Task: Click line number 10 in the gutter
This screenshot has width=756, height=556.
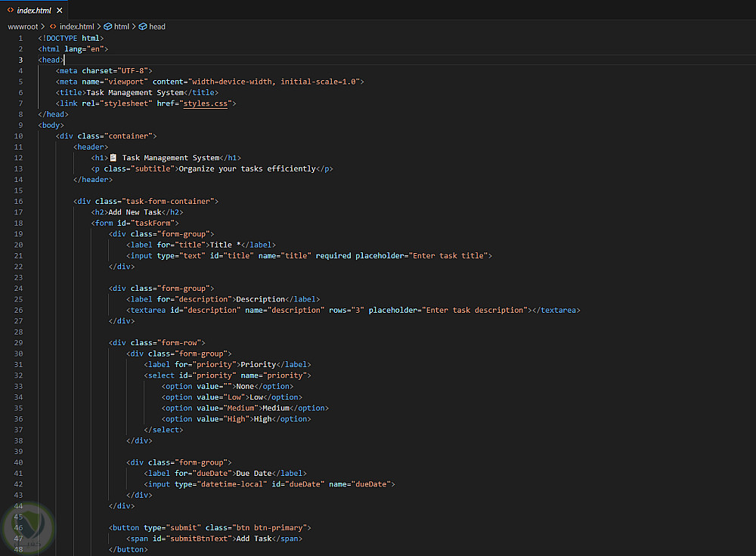Action: click(x=18, y=136)
